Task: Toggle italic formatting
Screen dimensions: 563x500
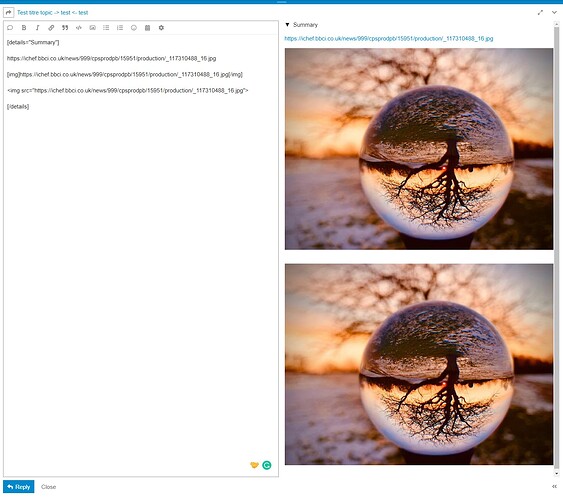Action: pos(37,28)
